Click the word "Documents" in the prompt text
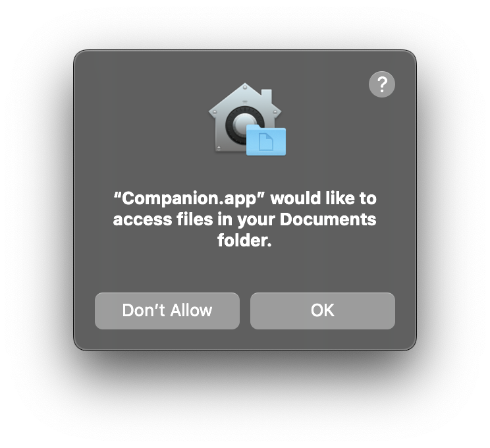490x448 pixels. point(328,219)
